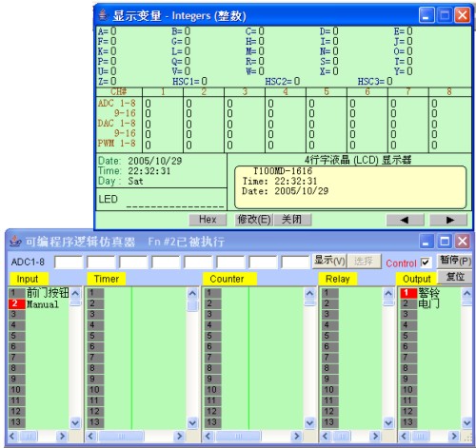Click the first ADC1-8 input field
The image size is (476, 448).
69,263
